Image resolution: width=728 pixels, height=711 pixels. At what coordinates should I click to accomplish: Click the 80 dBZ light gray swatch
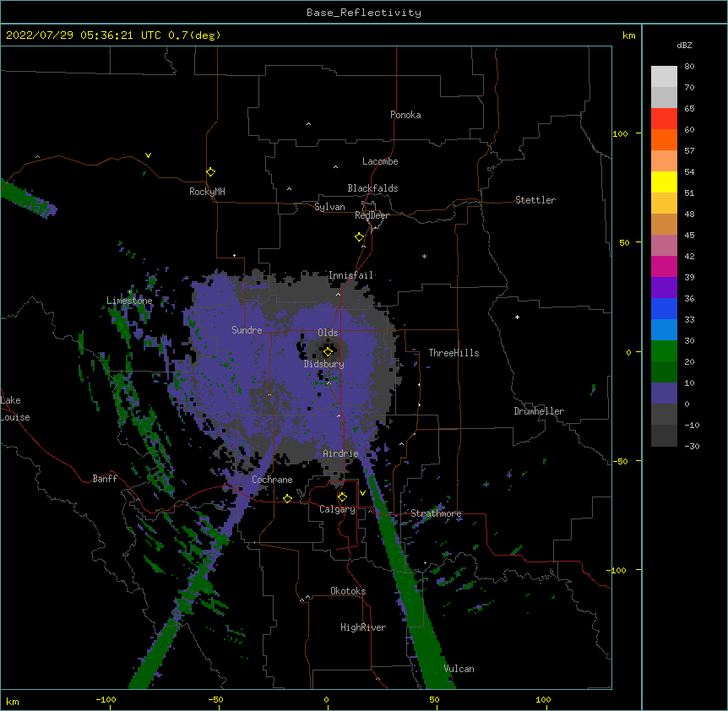[664, 77]
